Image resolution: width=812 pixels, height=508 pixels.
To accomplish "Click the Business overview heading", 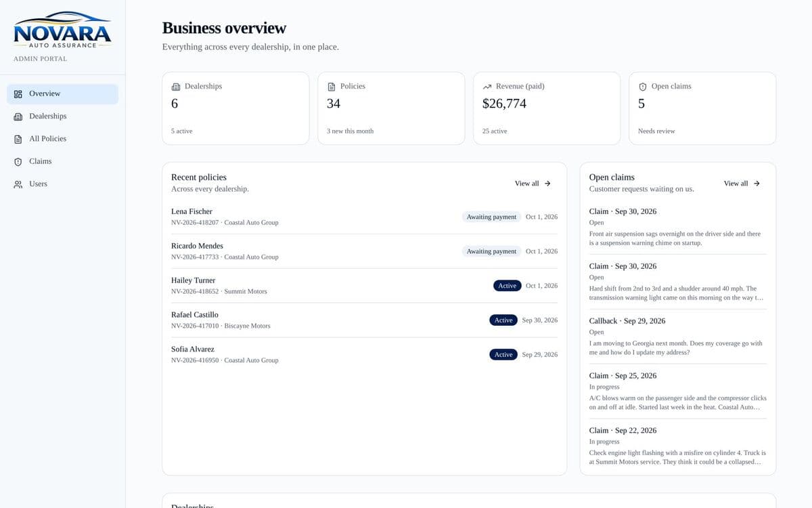I will coord(224,28).
